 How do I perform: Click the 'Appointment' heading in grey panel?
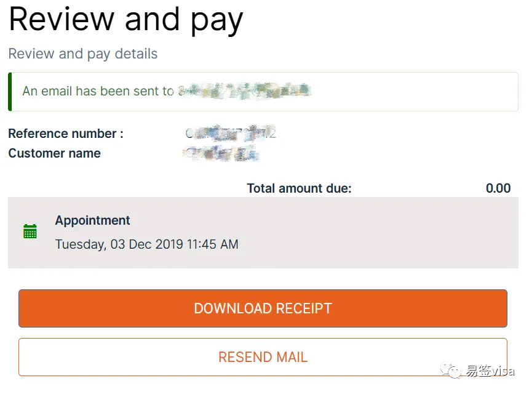[92, 220]
